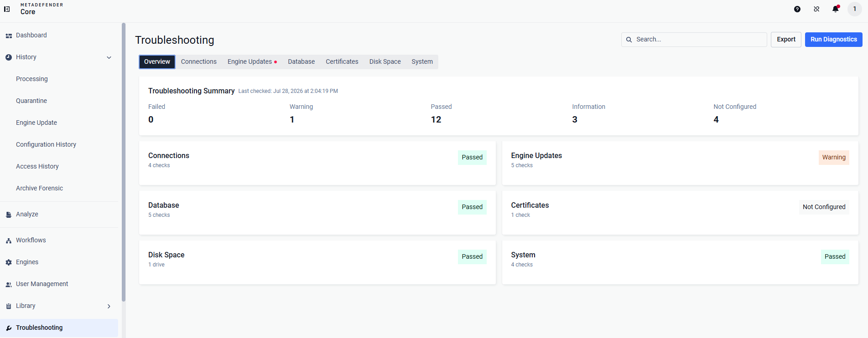
Task: Open the System card title
Action: [523, 255]
